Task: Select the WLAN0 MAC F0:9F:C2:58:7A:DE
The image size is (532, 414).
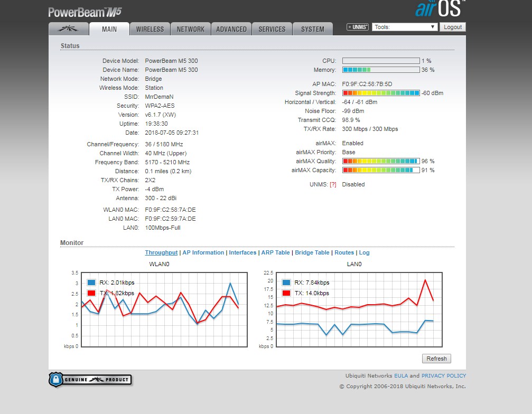Action: click(x=170, y=210)
